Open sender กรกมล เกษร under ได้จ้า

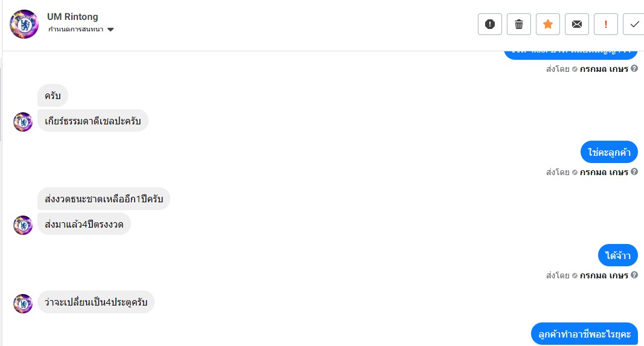(x=604, y=275)
